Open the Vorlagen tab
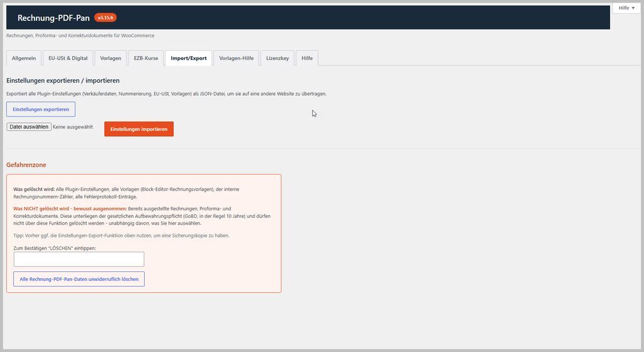644x352 pixels. point(111,58)
